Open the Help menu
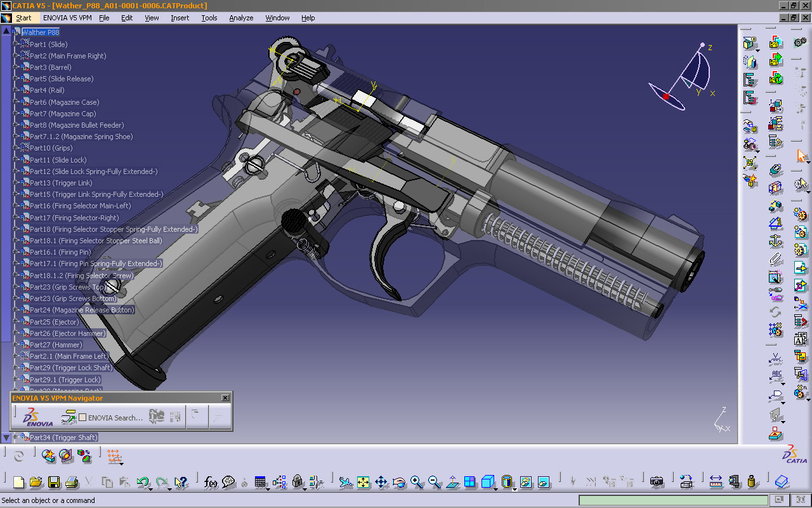The image size is (812, 508). click(308, 18)
